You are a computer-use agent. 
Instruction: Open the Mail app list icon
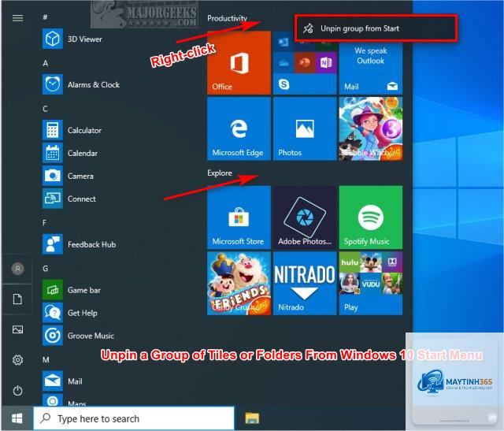point(53,381)
